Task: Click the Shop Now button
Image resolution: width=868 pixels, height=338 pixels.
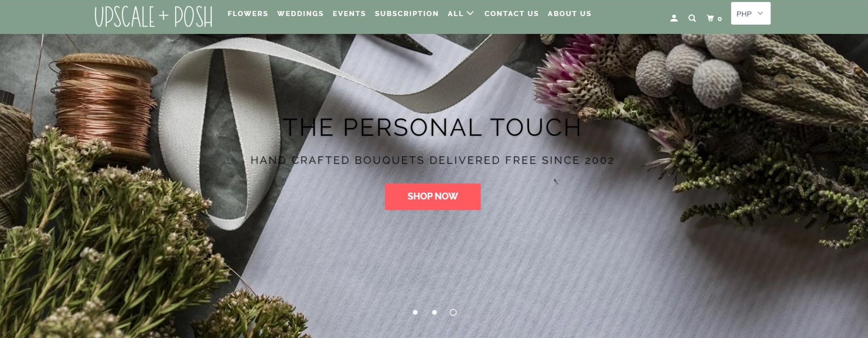Action: click(x=433, y=197)
